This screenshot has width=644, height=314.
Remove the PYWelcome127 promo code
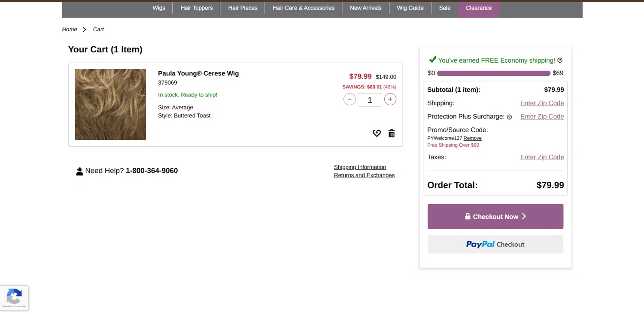pos(472,138)
